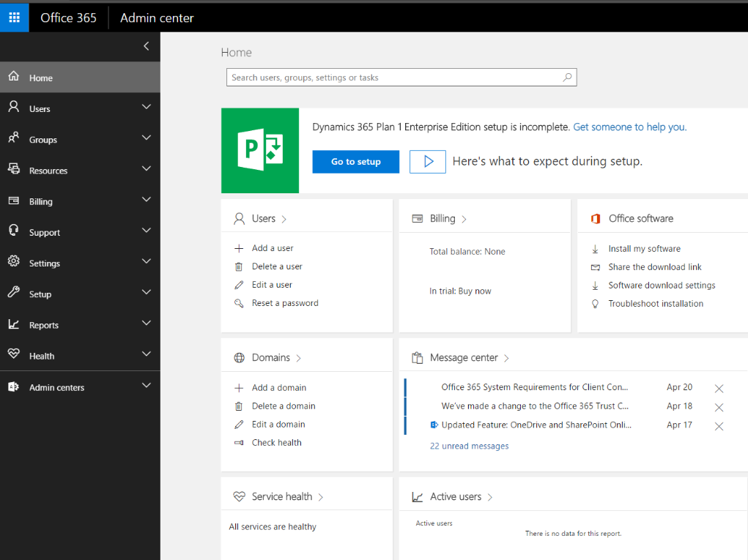This screenshot has height=560, width=748.
Task: Click the trash icon beside Delete a user
Action: (238, 267)
